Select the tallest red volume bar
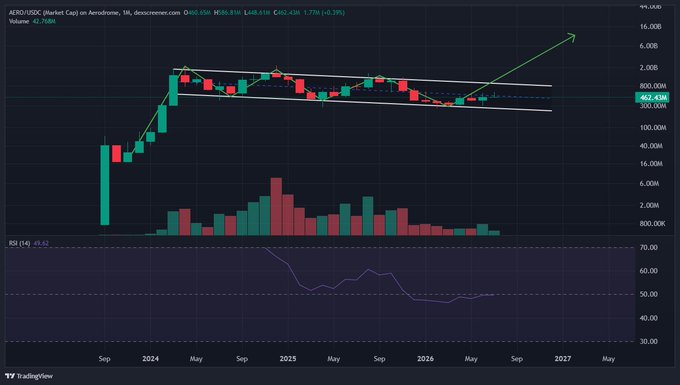 click(x=276, y=206)
